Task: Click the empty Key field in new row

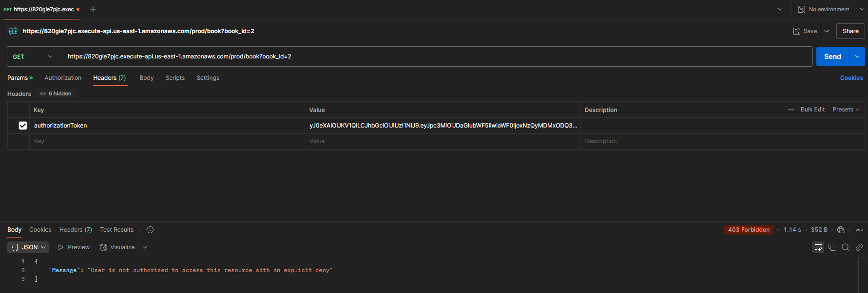Action: click(x=167, y=141)
